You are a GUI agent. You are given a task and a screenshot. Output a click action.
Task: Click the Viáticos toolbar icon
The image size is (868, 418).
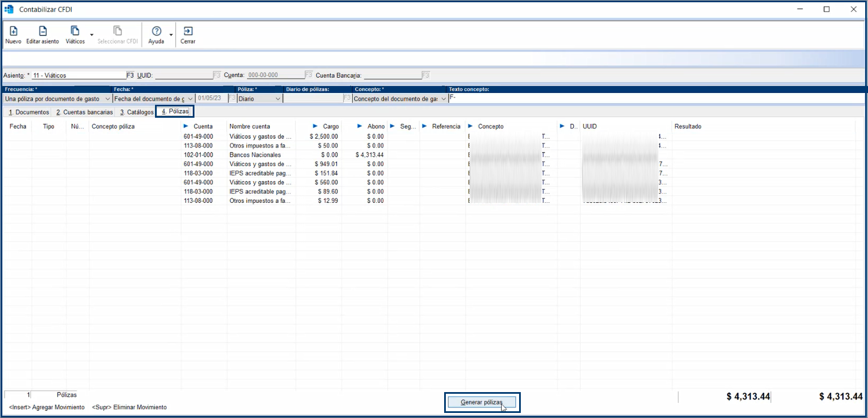click(x=75, y=32)
